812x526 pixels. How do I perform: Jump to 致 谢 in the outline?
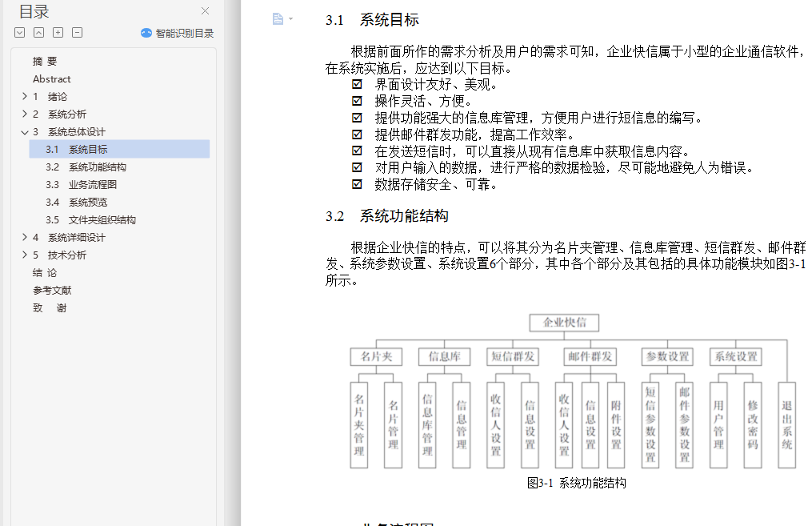[x=50, y=307]
